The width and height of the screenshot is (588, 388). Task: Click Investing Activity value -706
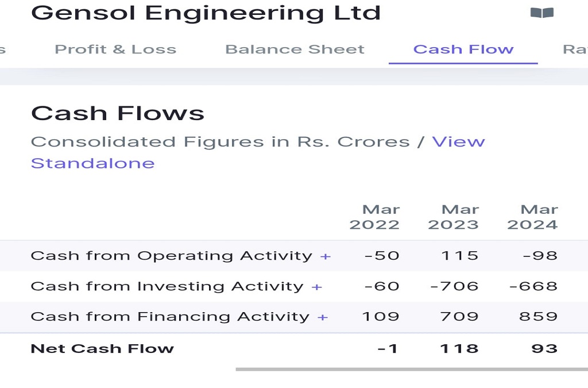454,286
